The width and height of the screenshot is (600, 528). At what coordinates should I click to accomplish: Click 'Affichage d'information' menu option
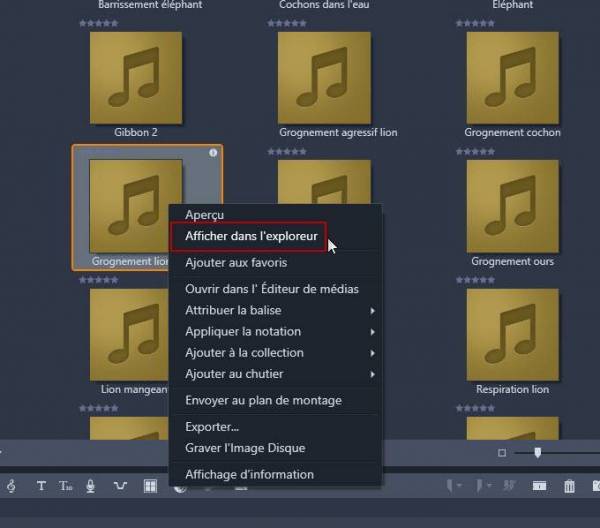(x=249, y=474)
